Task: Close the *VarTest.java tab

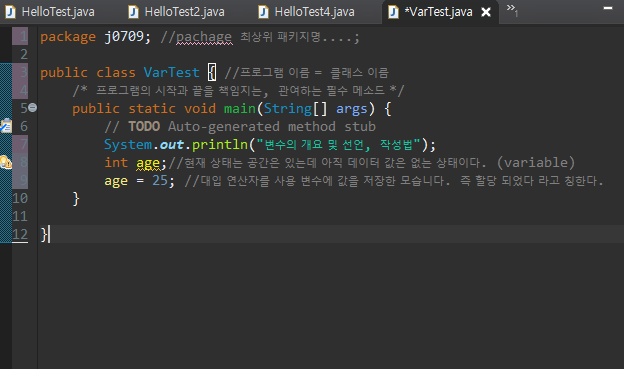Action: click(486, 12)
